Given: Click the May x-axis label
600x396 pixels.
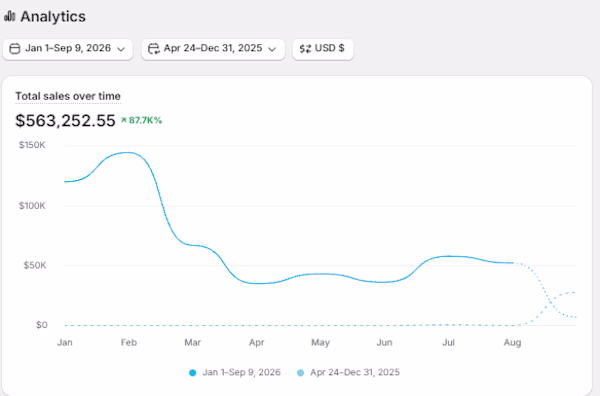Looking at the screenshot, I should click(x=320, y=342).
